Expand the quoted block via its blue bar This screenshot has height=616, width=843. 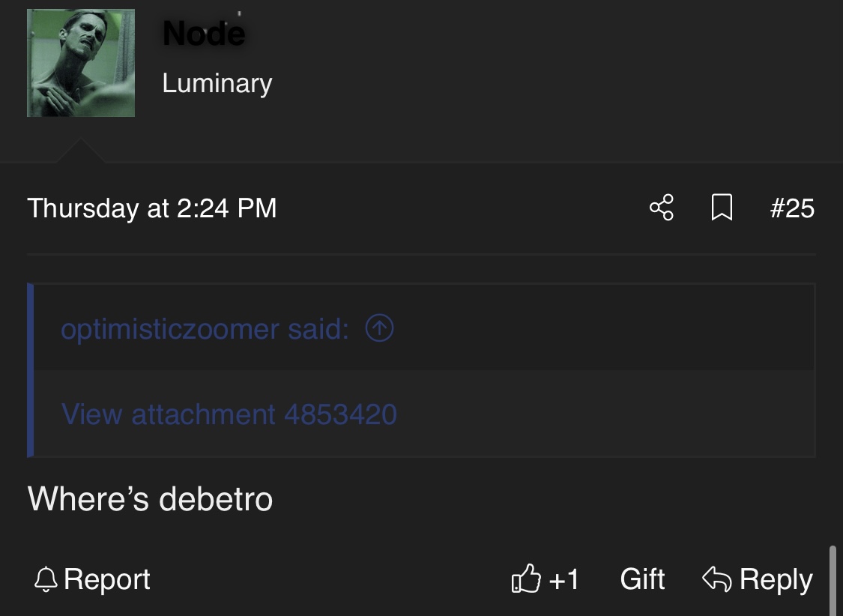point(31,370)
